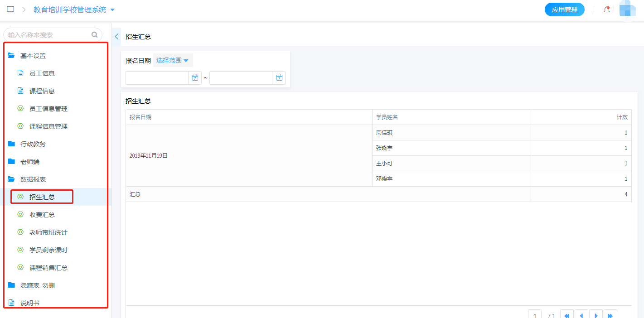Click the start date input field
This screenshot has width=644, height=318.
(157, 78)
